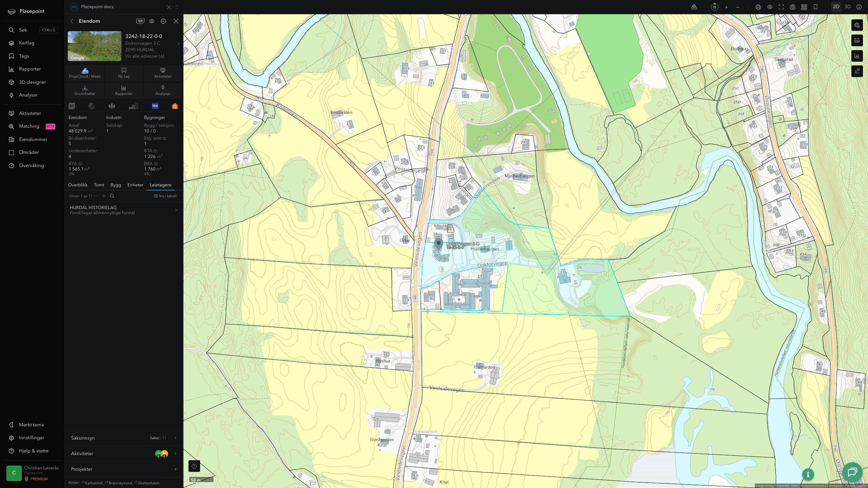
Task: Open the Christian Løverås user profile
Action: (x=32, y=473)
